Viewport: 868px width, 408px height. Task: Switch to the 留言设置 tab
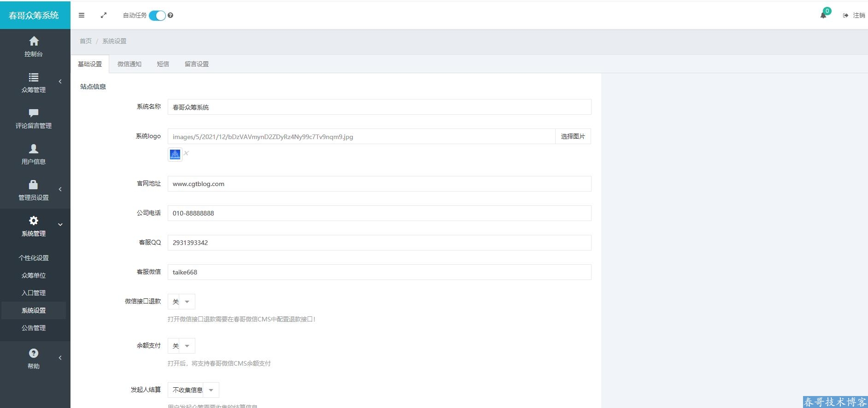click(197, 64)
